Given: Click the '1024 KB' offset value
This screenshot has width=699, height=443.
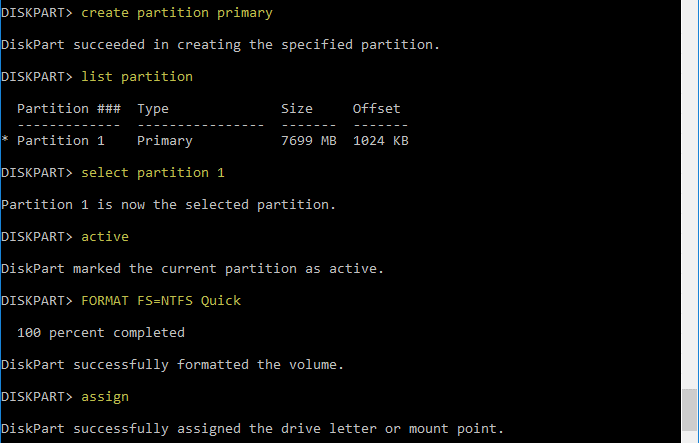Looking at the screenshot, I should tap(380, 140).
